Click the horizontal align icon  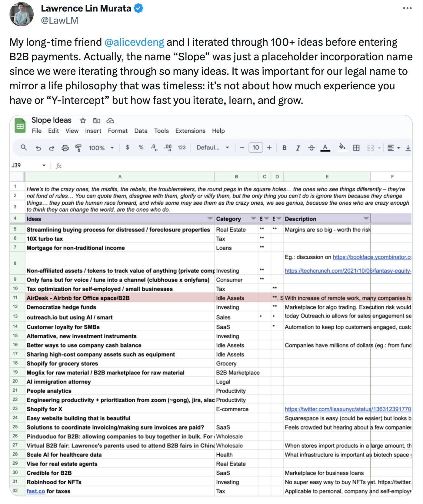[391, 148]
